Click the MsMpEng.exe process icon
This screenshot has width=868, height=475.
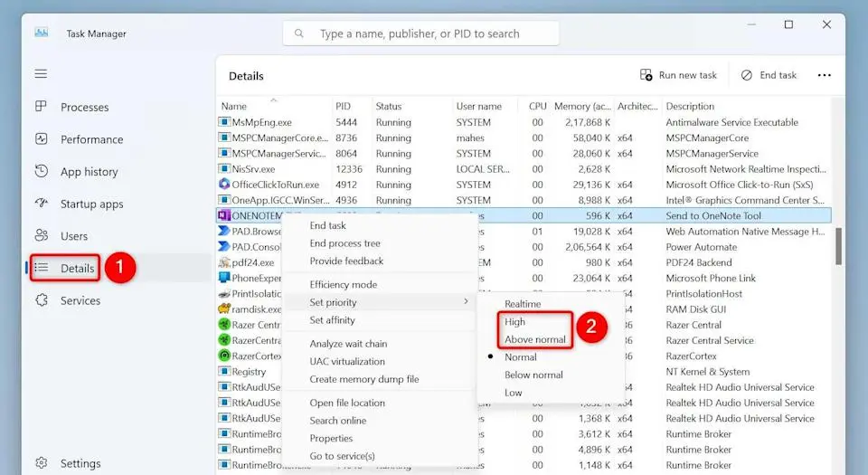[224, 122]
